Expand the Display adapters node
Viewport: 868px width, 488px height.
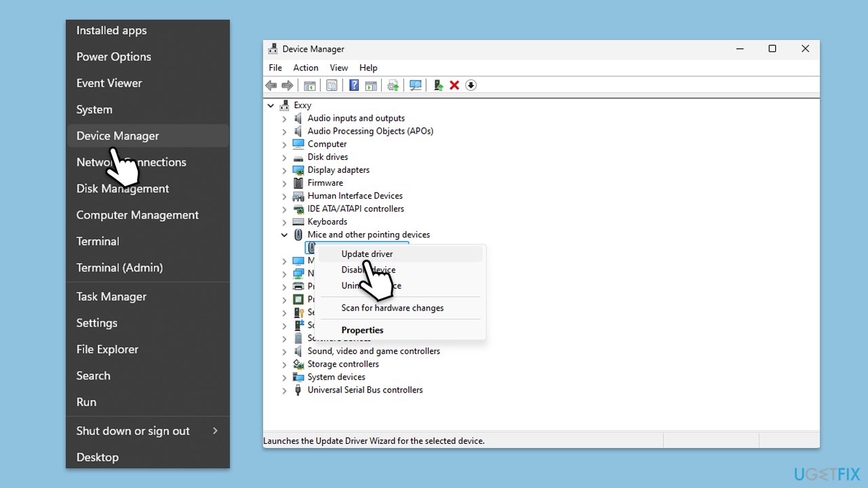(285, 170)
